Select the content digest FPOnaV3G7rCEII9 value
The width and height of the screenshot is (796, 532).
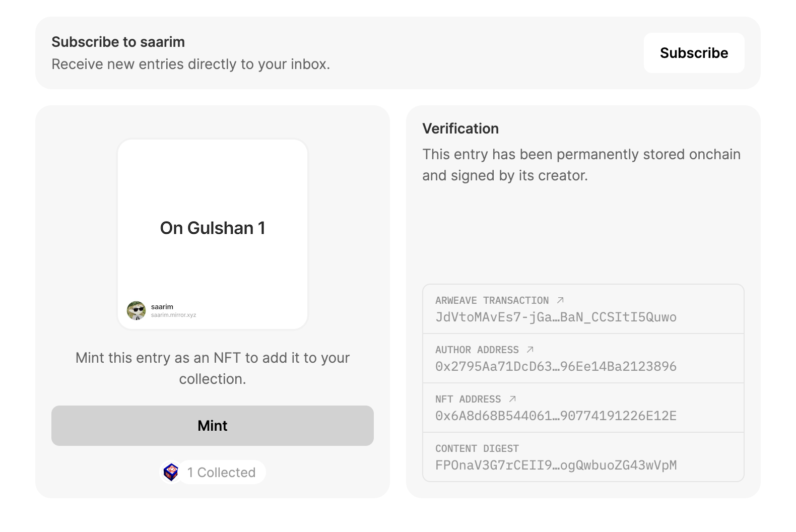556,465
